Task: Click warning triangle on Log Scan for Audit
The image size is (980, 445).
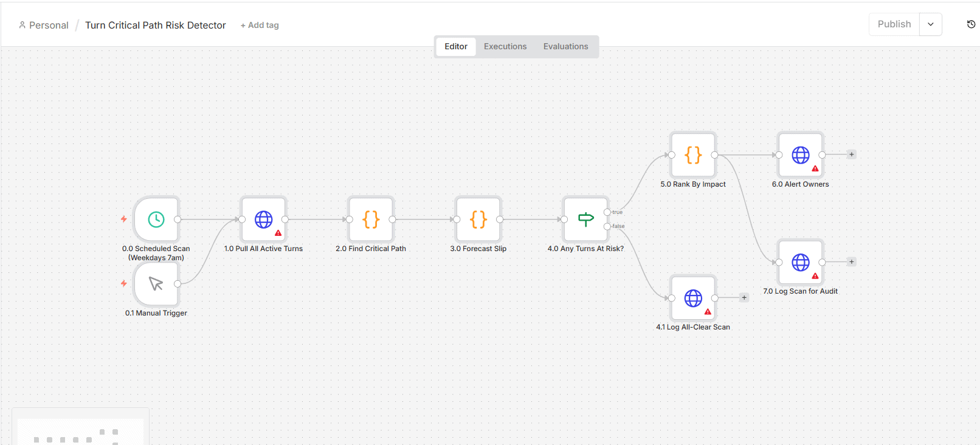Action: 815,276
